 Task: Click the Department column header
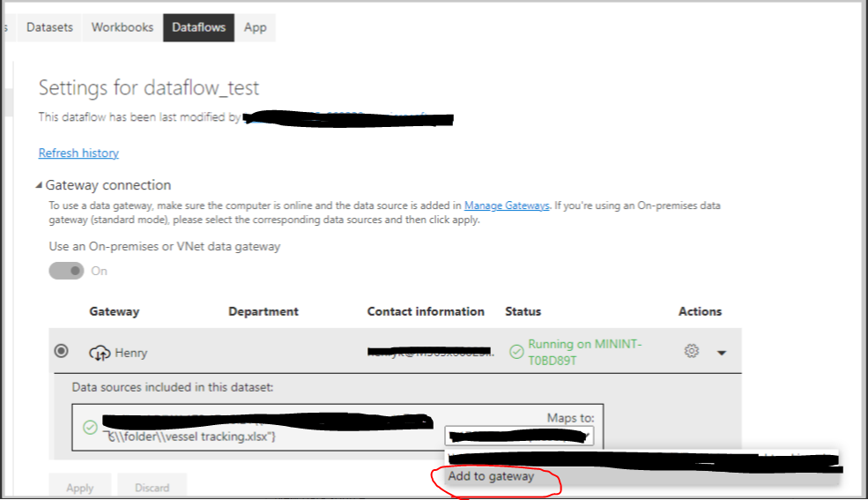pyautogui.click(x=263, y=312)
